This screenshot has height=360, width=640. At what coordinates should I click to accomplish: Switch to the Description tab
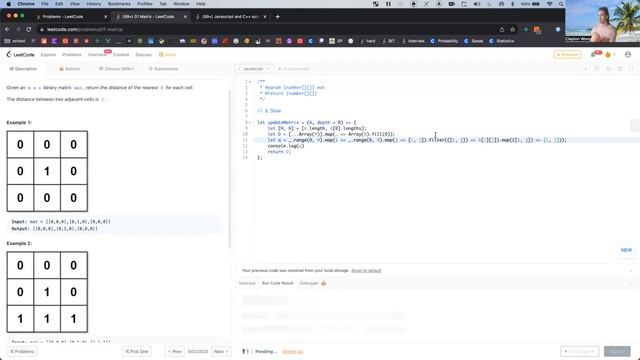(x=23, y=69)
